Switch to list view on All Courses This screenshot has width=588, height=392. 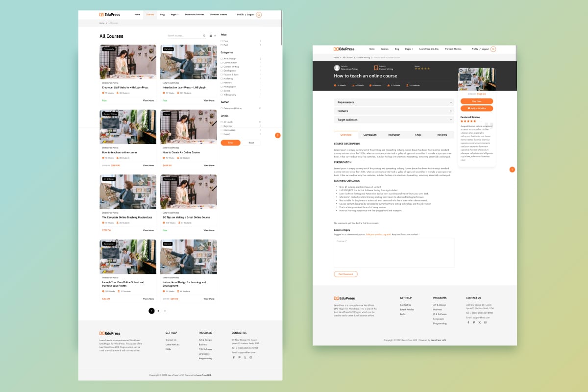click(215, 36)
